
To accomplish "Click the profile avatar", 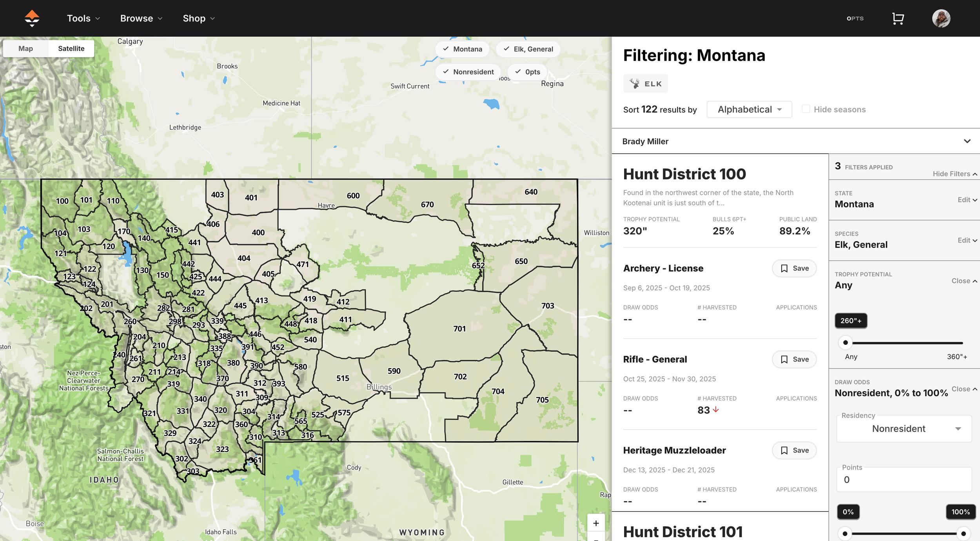I will 941,18.
